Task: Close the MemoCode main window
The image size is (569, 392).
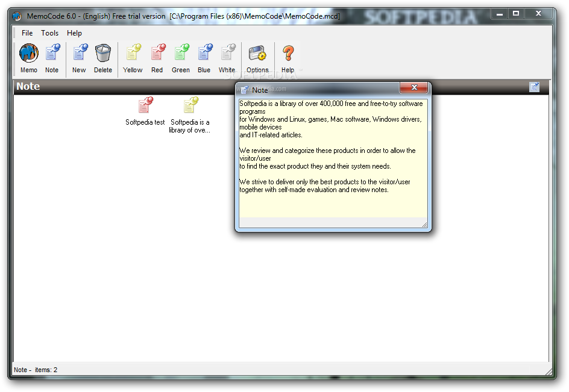Action: point(538,14)
